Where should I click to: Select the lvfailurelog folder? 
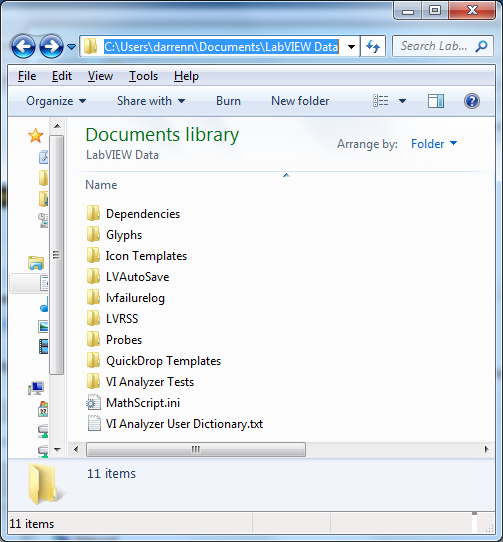126,298
